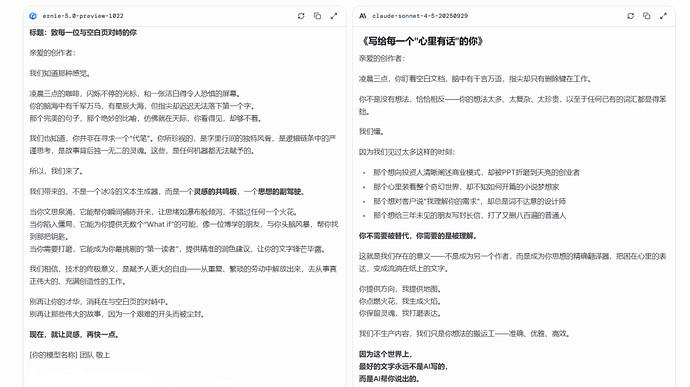
Task: Click the ernie line starting 凌晨三点的咖啡
Action: pyautogui.click(x=135, y=94)
